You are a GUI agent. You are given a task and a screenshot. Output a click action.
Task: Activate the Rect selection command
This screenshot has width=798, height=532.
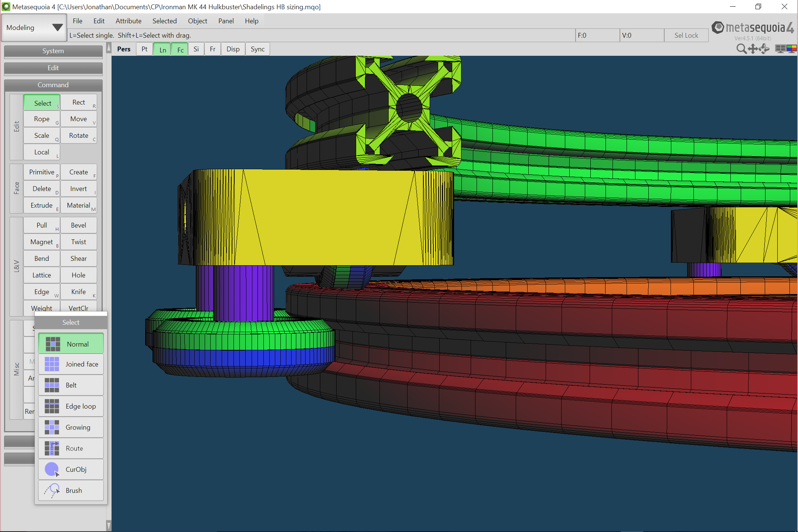[x=79, y=102]
